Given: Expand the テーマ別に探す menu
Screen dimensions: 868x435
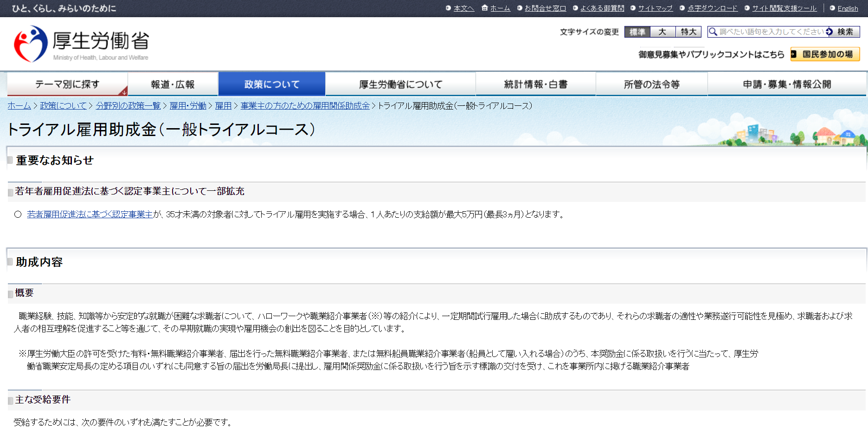Looking at the screenshot, I should [x=67, y=84].
